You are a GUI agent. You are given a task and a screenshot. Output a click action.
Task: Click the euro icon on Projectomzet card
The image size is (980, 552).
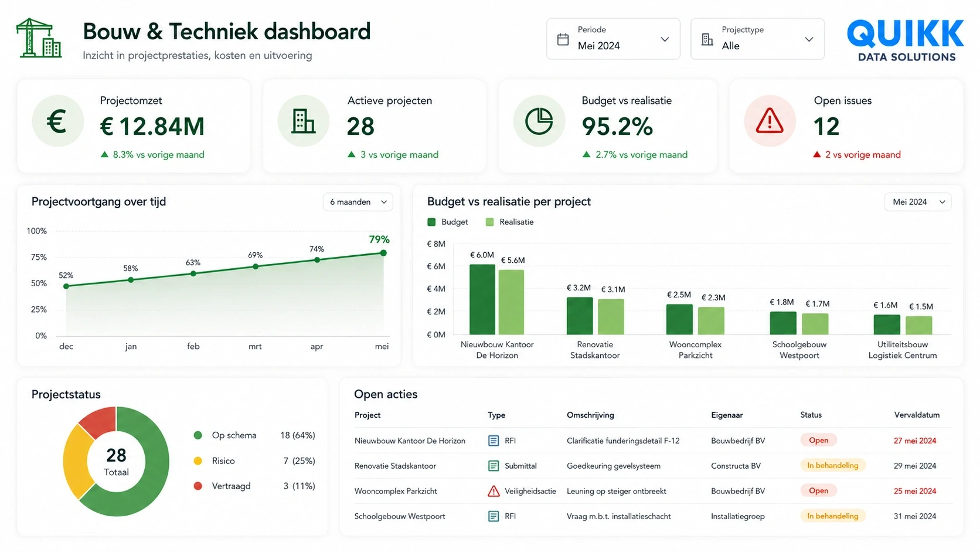(57, 121)
